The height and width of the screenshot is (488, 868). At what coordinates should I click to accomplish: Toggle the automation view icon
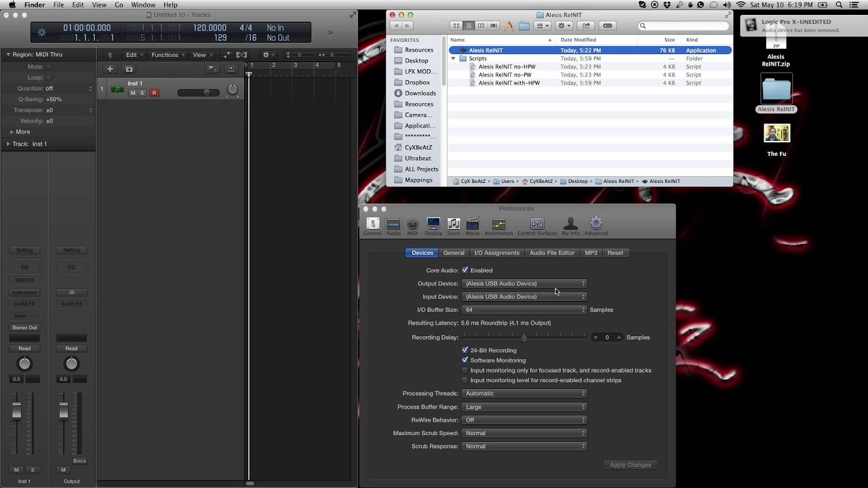tap(226, 55)
